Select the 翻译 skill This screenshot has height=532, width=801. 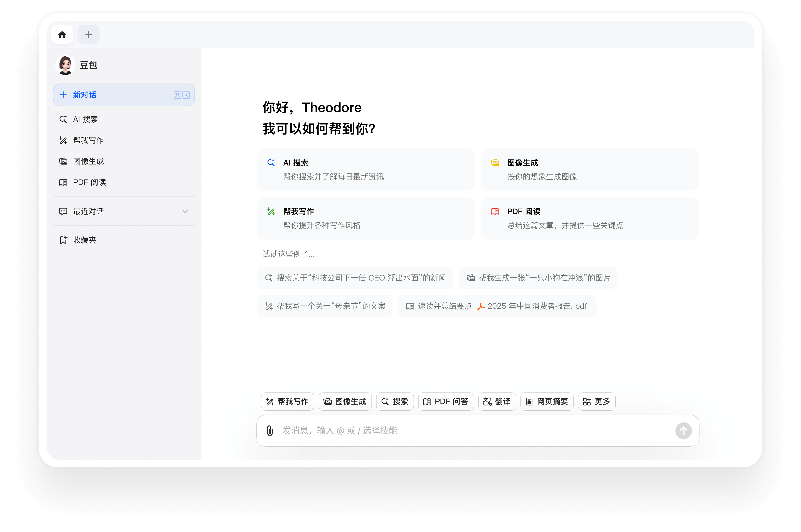(x=497, y=401)
